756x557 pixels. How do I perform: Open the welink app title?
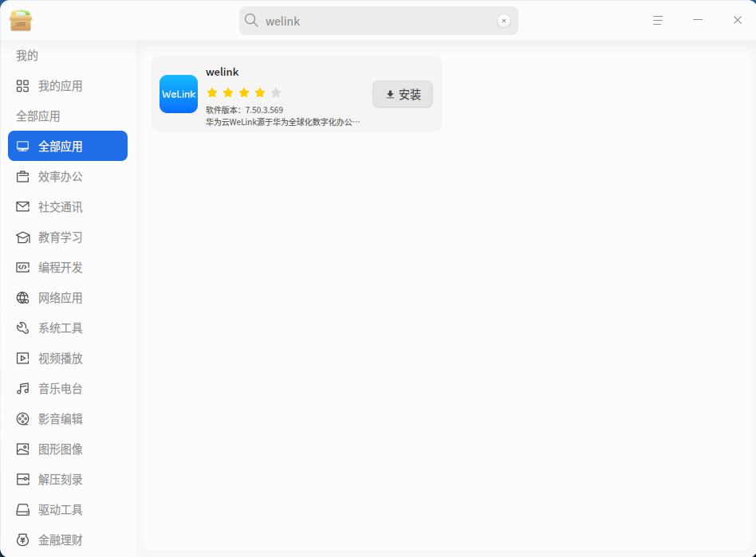[x=222, y=72]
